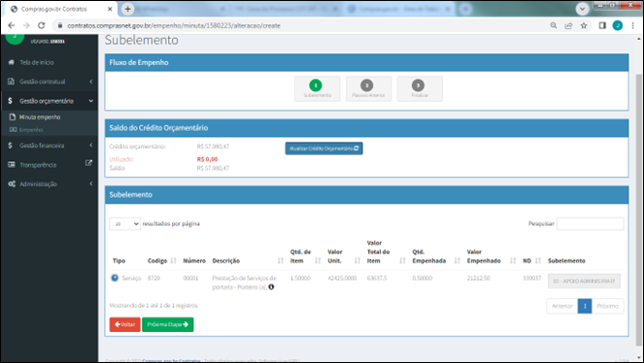Select step 3 Finalizar in the flow
This screenshot has width=644, height=363.
[x=420, y=88]
